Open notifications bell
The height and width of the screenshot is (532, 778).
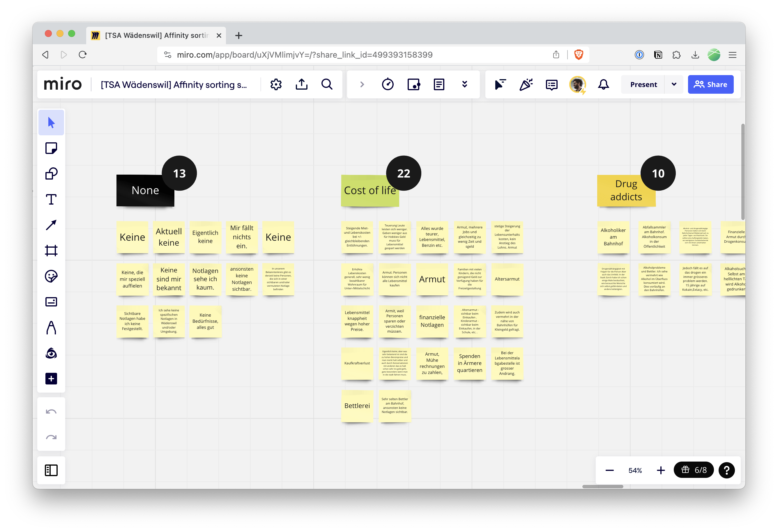click(603, 84)
